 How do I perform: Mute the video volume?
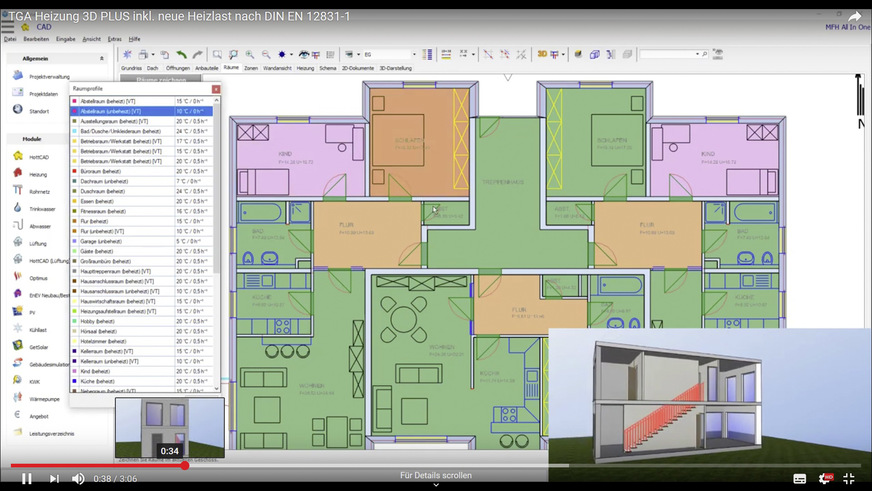click(78, 479)
